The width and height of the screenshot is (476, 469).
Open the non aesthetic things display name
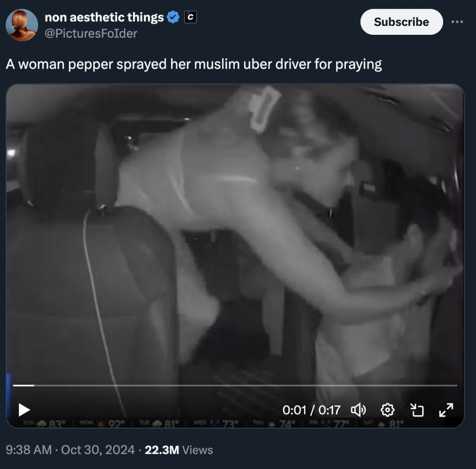click(x=104, y=17)
